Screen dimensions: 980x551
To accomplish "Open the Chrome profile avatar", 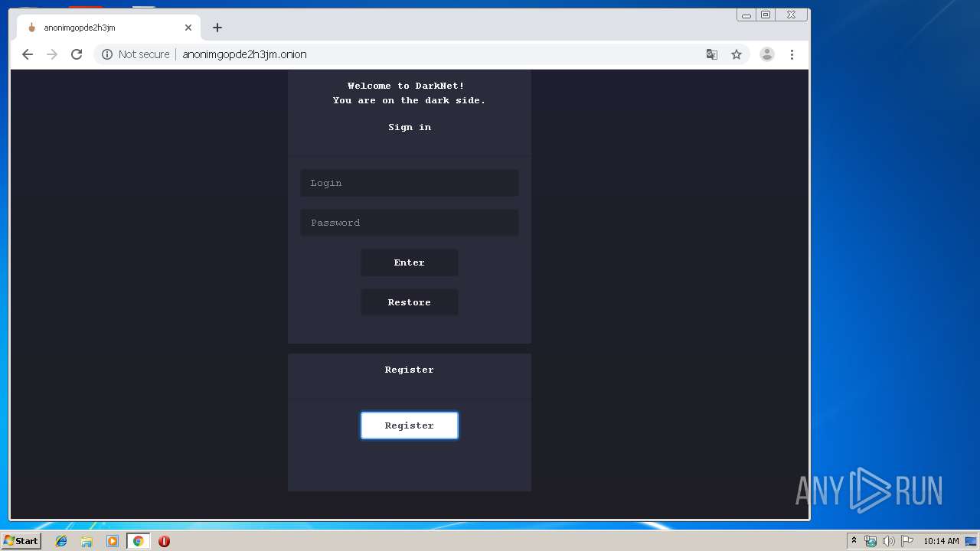I will [766, 54].
